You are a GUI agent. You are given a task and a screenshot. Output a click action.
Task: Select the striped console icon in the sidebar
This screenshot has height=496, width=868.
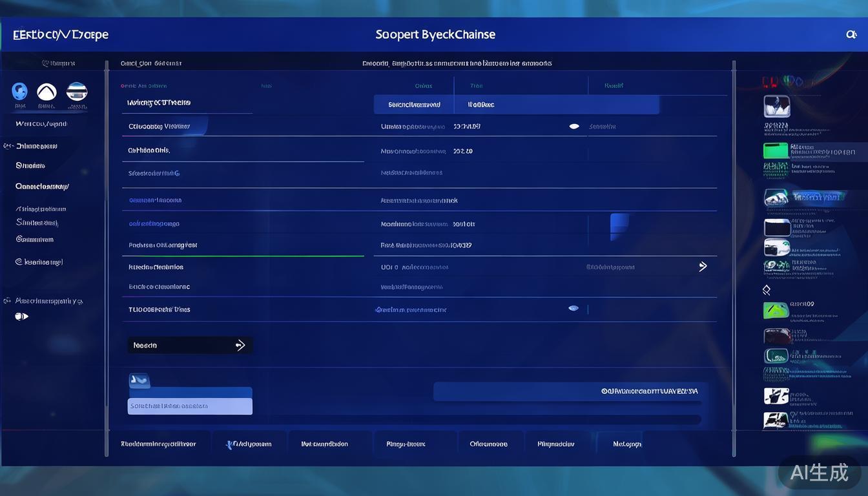77,91
